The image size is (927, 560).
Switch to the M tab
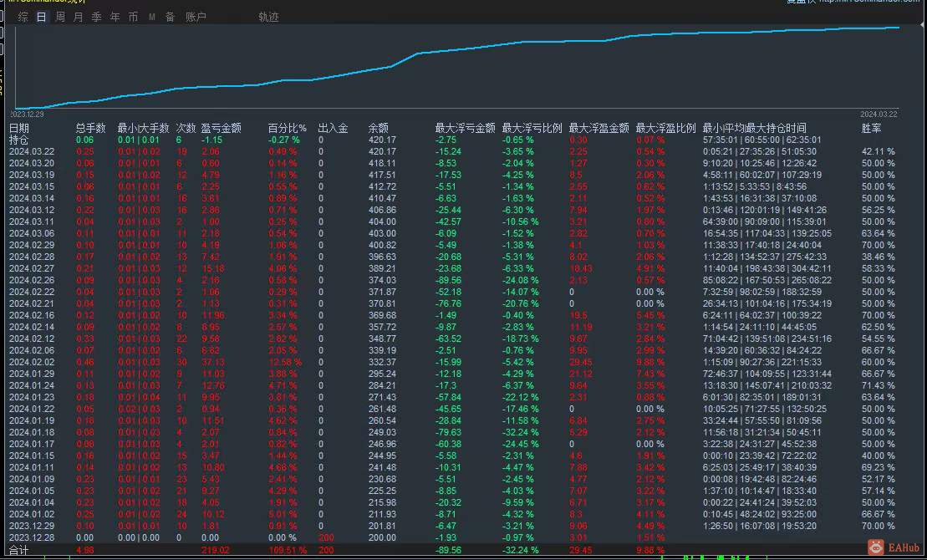tap(152, 18)
